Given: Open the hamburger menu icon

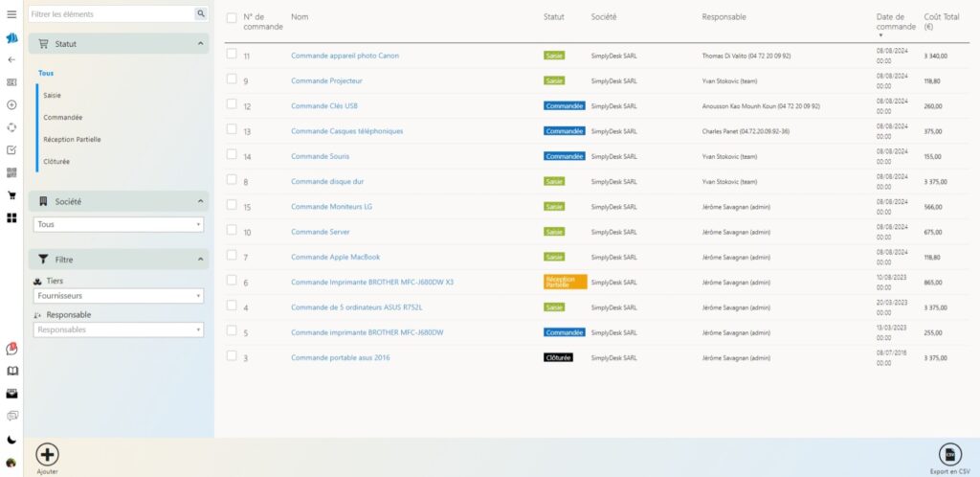Looking at the screenshot, I should point(11,14).
